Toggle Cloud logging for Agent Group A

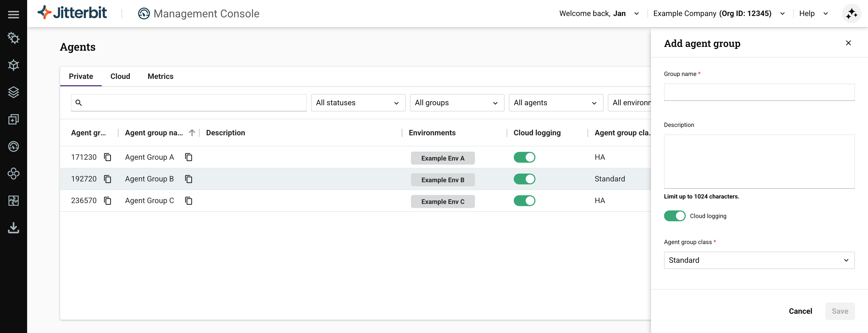(524, 157)
